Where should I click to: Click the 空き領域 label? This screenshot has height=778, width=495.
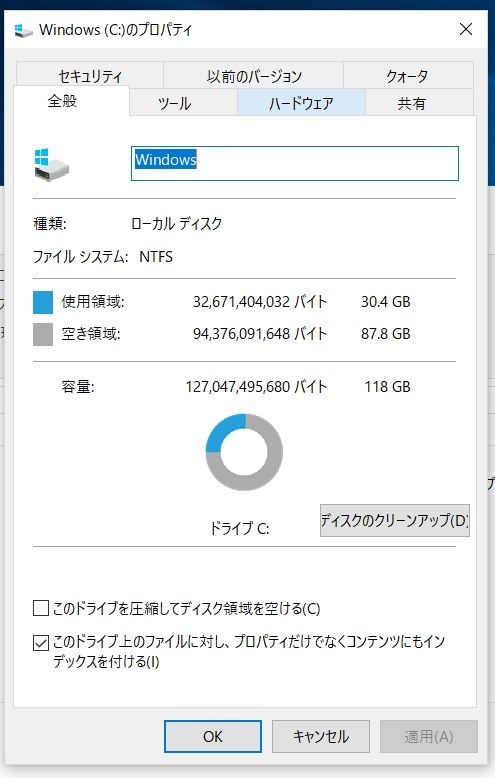tap(91, 333)
